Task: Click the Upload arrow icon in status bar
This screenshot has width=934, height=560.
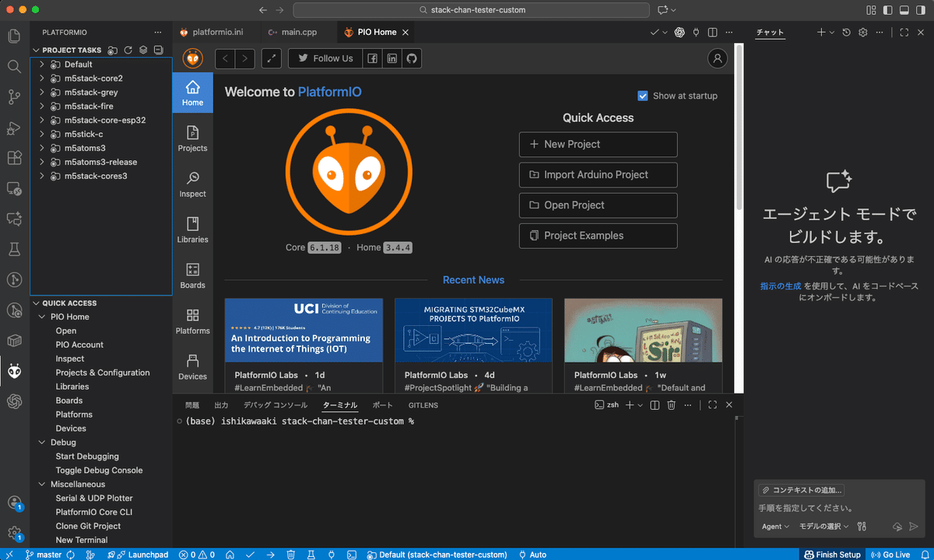Action: point(270,554)
